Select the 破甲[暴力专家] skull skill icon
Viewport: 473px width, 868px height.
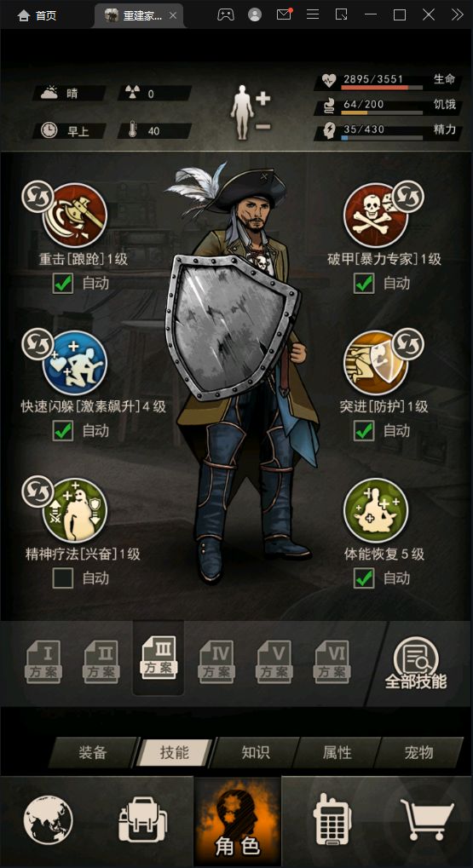pos(376,216)
